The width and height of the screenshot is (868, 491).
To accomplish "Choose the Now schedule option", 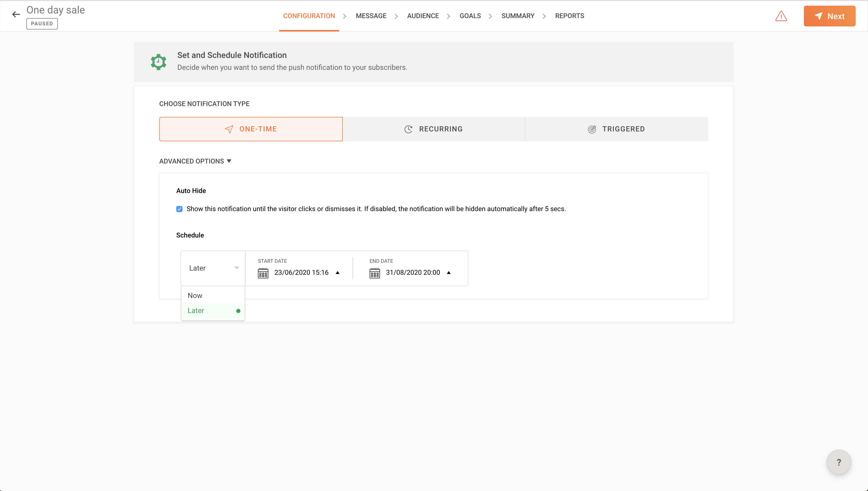I will [x=195, y=295].
